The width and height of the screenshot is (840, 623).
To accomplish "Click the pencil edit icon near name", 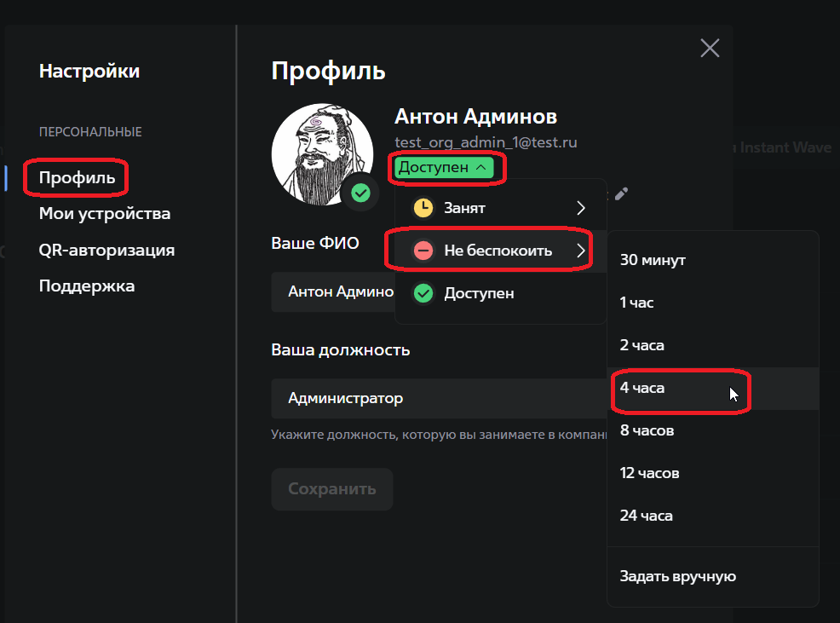I will click(622, 193).
